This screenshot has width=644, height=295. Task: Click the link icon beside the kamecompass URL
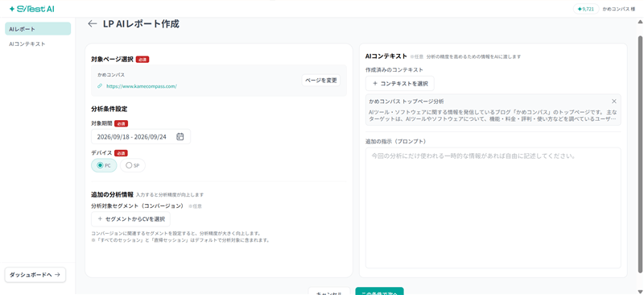(x=100, y=86)
